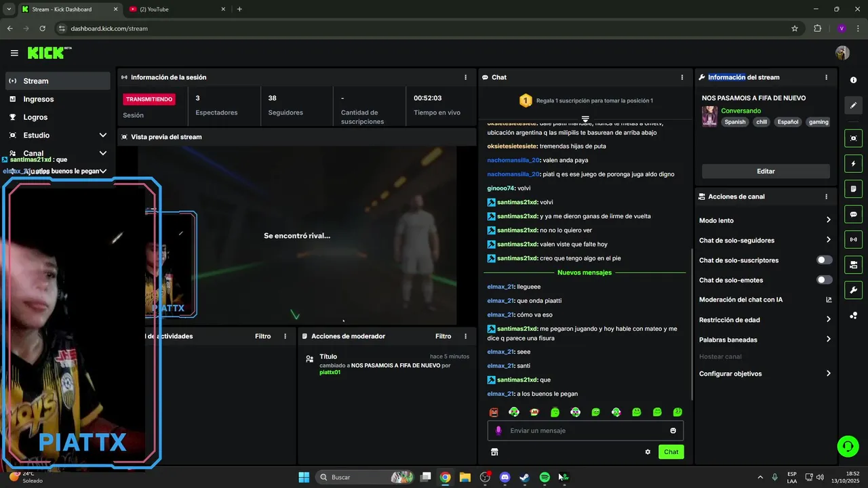The image size is (868, 488).
Task: Insert the first red angry emote
Action: pyautogui.click(x=494, y=412)
